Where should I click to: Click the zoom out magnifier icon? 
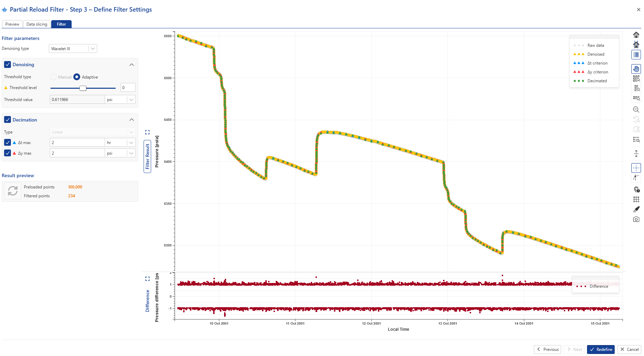(x=636, y=110)
